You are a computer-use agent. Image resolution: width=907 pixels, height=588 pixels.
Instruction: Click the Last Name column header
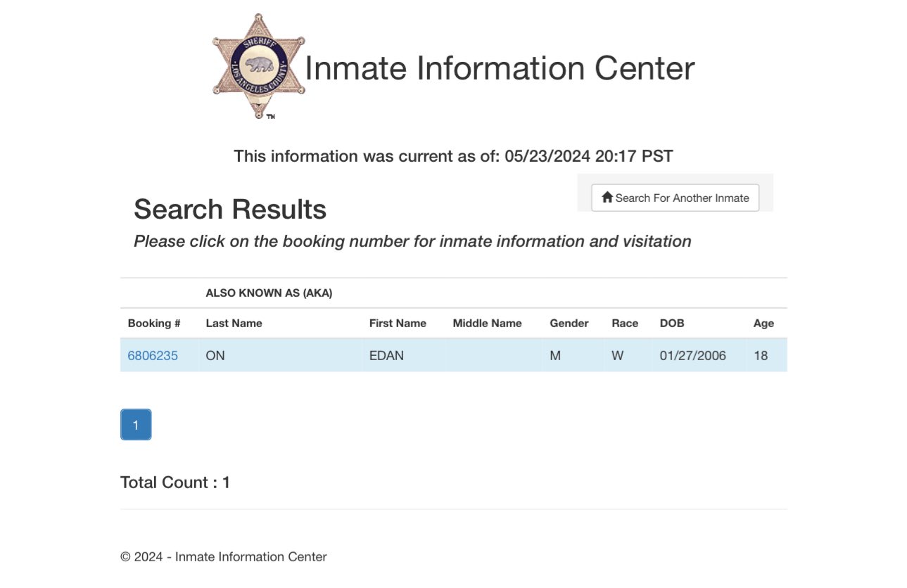pyautogui.click(x=234, y=324)
